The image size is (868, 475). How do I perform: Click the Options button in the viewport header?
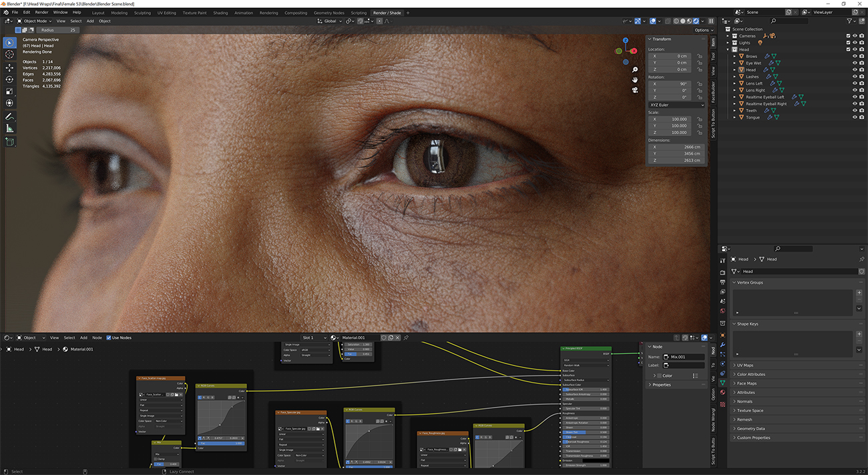coord(703,29)
